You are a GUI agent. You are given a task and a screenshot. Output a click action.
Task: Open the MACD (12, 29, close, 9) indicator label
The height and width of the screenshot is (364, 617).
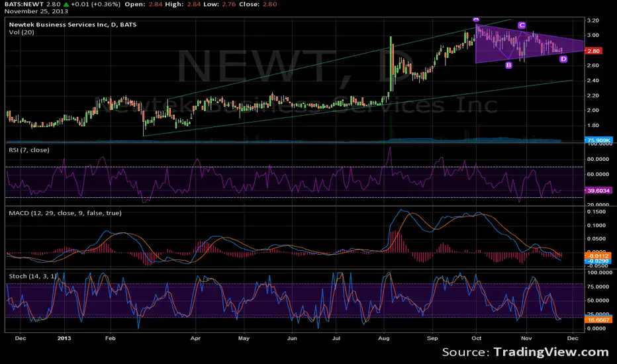66,213
